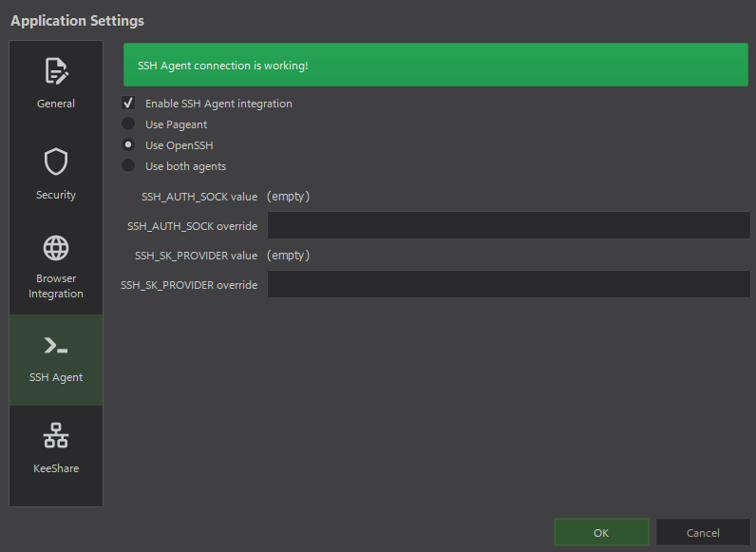Focus the SSH_AUTH_SOCK override field
The width and height of the screenshot is (756, 552).
coord(509,225)
